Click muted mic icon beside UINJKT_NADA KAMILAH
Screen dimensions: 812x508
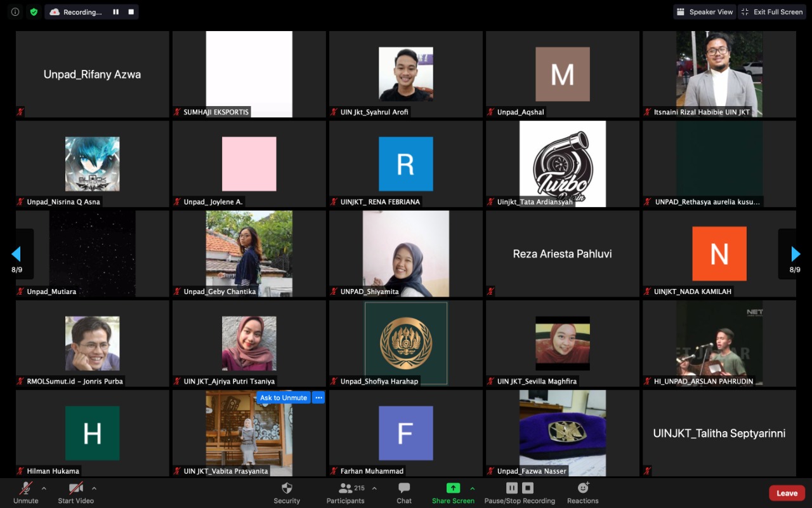point(648,291)
